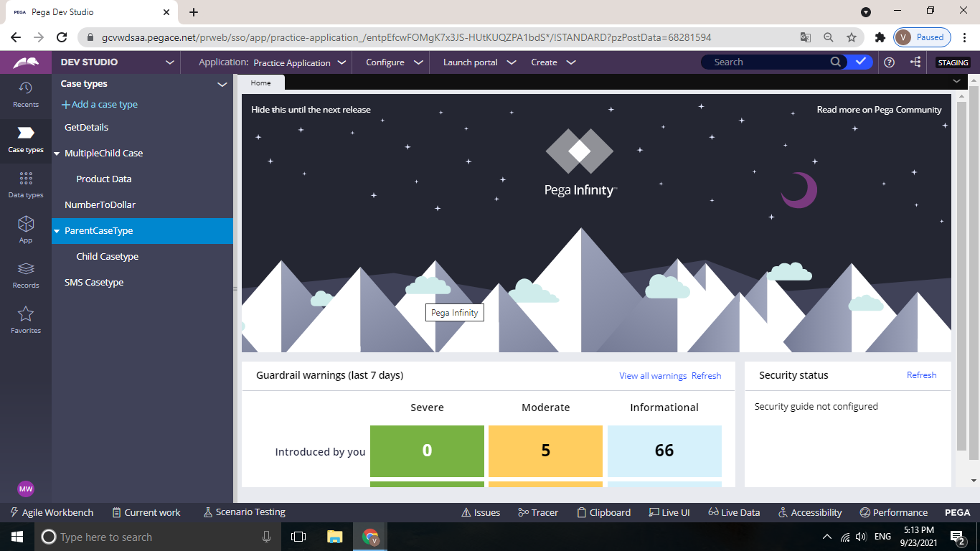Open the Create menu
980x551 pixels.
tap(553, 62)
